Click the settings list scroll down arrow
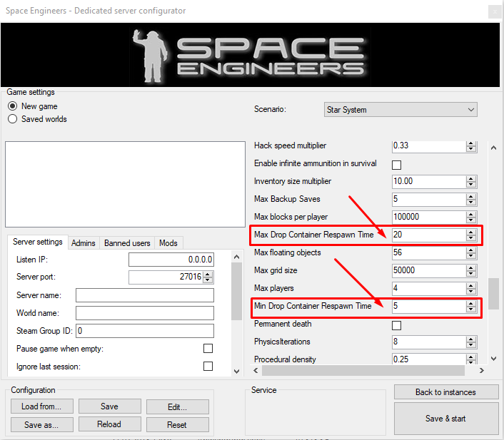The width and height of the screenshot is (504, 440). (493, 359)
